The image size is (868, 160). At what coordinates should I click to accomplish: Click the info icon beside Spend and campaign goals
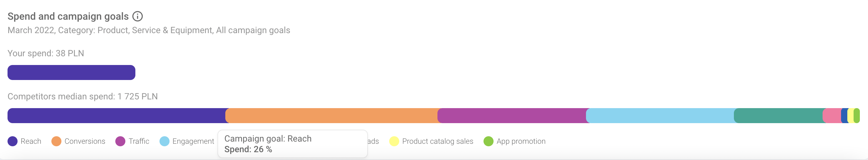pos(138,16)
